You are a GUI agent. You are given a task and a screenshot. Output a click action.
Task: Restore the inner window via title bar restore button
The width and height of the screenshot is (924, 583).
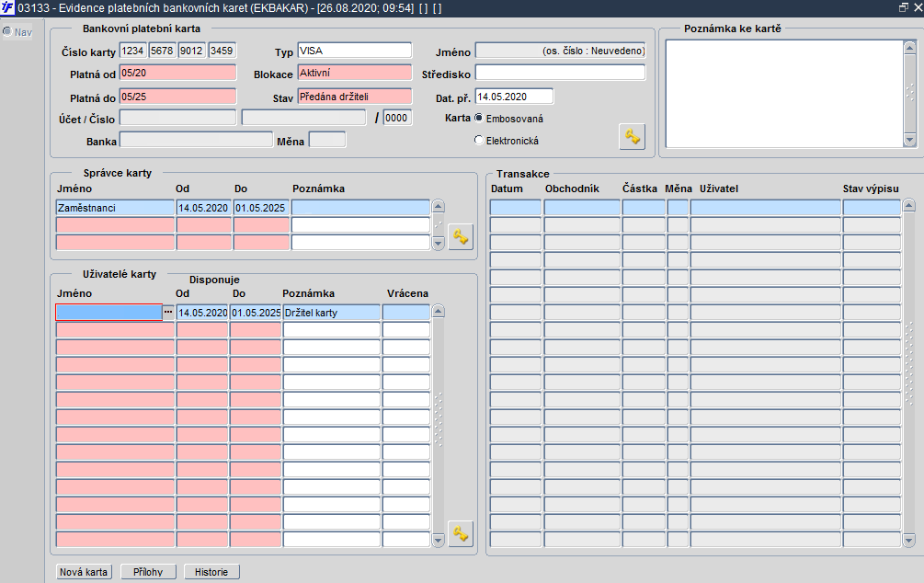click(x=904, y=7)
